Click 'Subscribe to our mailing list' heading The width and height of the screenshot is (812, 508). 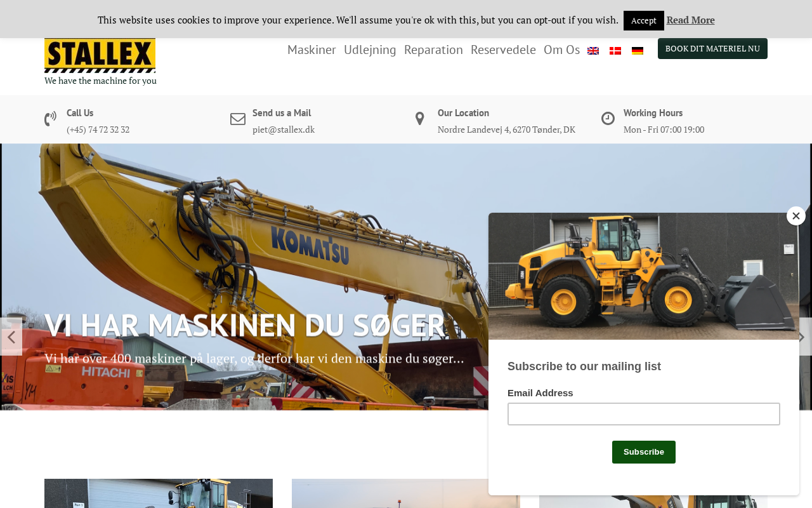584,366
